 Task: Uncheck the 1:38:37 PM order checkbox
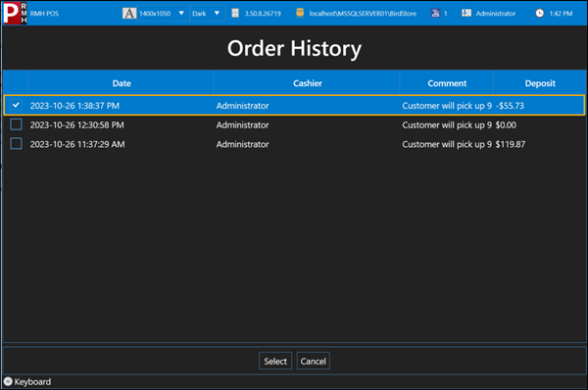pyautogui.click(x=16, y=105)
